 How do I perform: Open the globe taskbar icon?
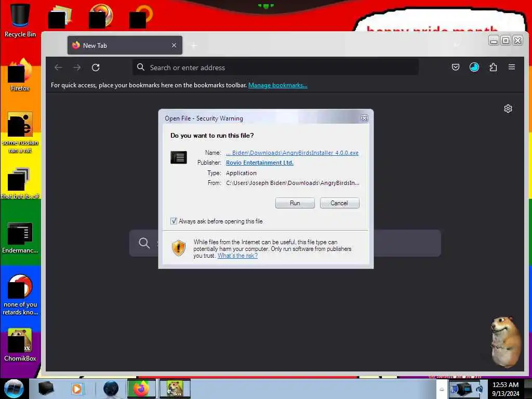pos(111,389)
